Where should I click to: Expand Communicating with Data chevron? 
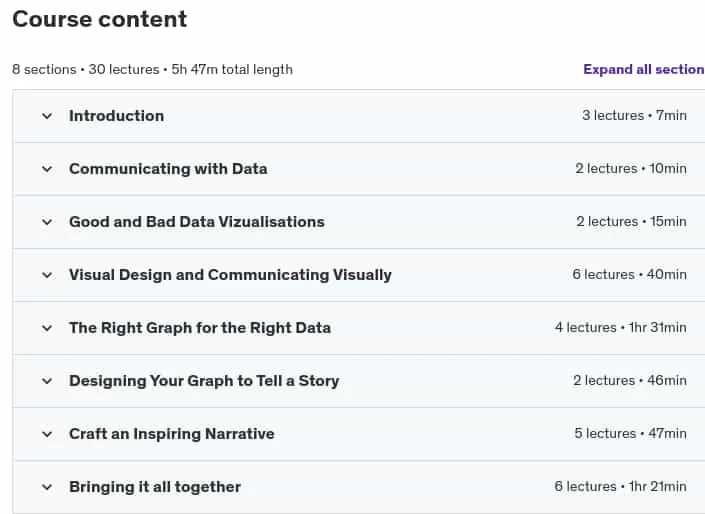pyautogui.click(x=47, y=169)
